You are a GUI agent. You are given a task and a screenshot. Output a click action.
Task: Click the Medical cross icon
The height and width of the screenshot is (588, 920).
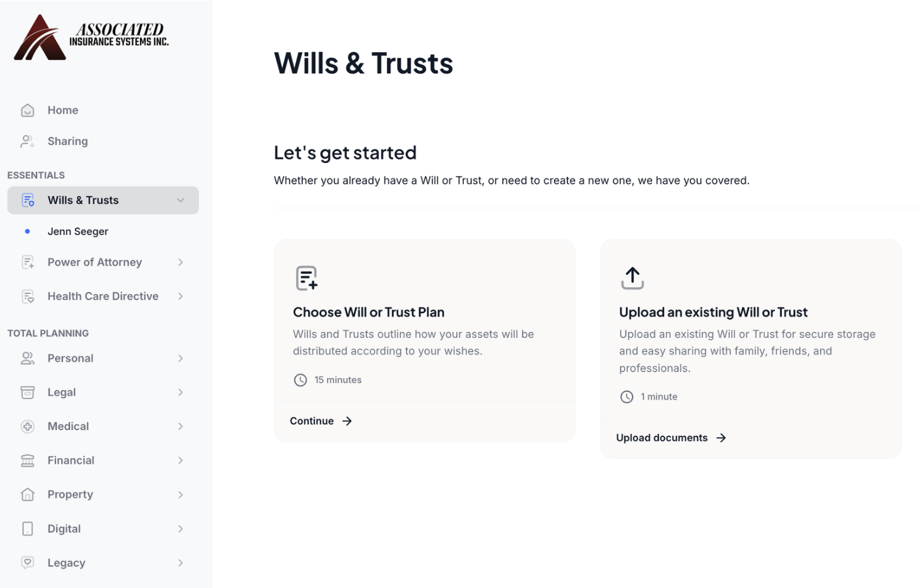coord(27,426)
